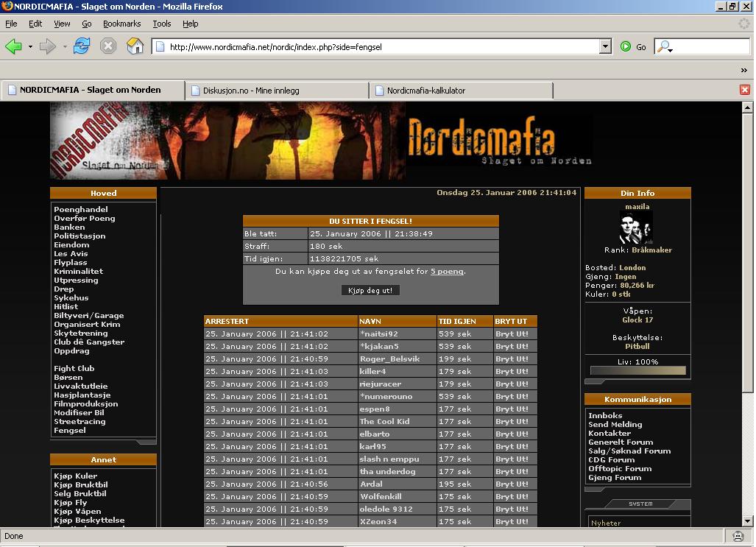Click the Glock 17 weapon link
The width and height of the screenshot is (756, 547).
click(x=637, y=320)
